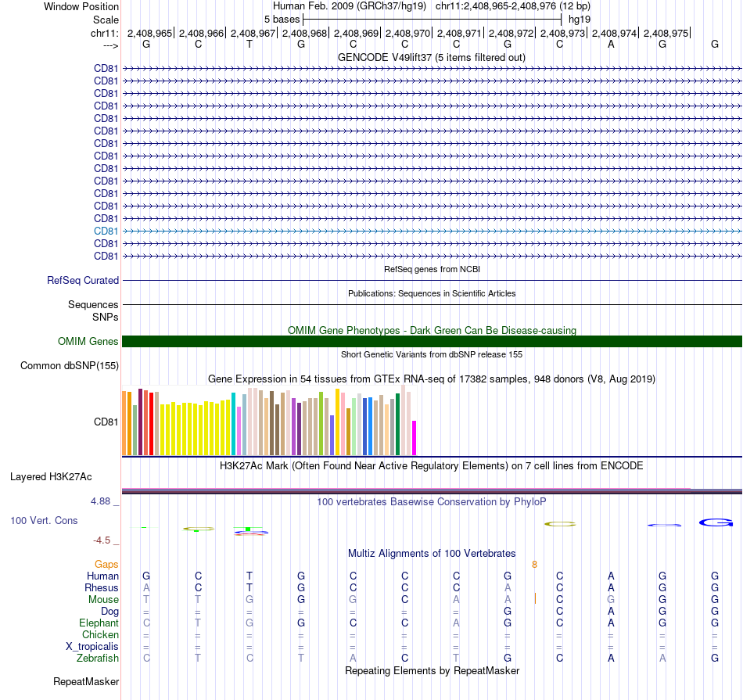
Task: Click the dark green bar in GTEx chart
Action: coord(397,424)
